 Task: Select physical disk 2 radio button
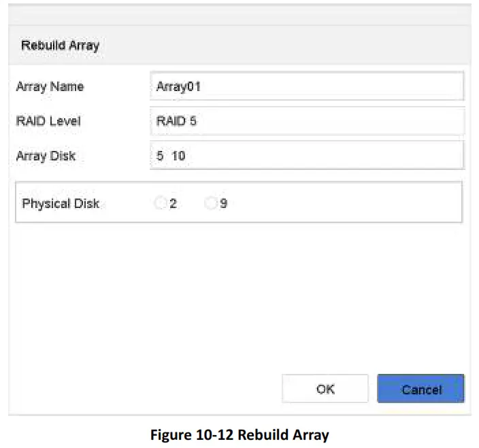(x=161, y=203)
